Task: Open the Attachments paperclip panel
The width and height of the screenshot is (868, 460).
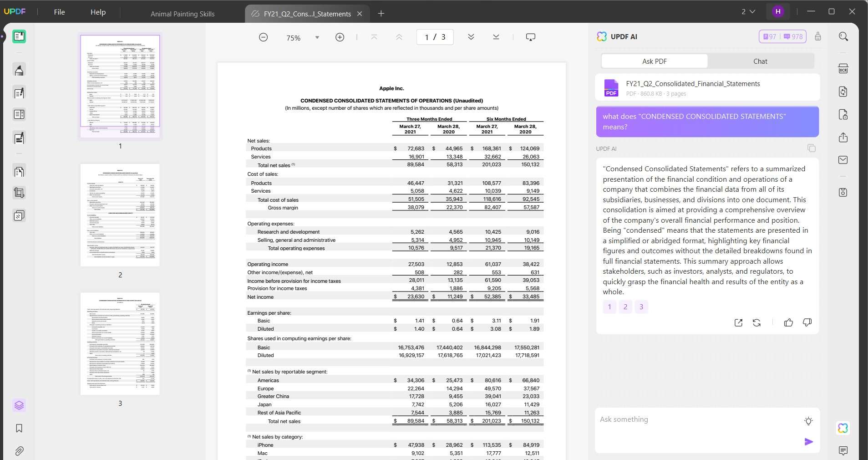Action: coord(19,451)
